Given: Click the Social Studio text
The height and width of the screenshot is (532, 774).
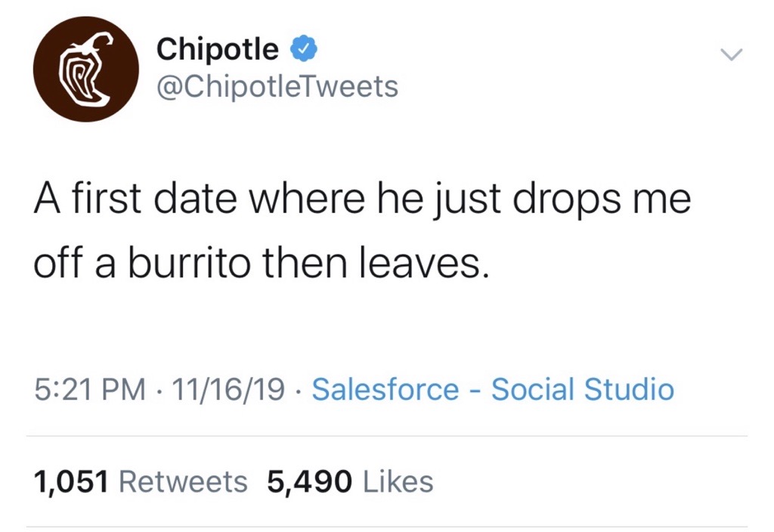Looking at the screenshot, I should [582, 390].
